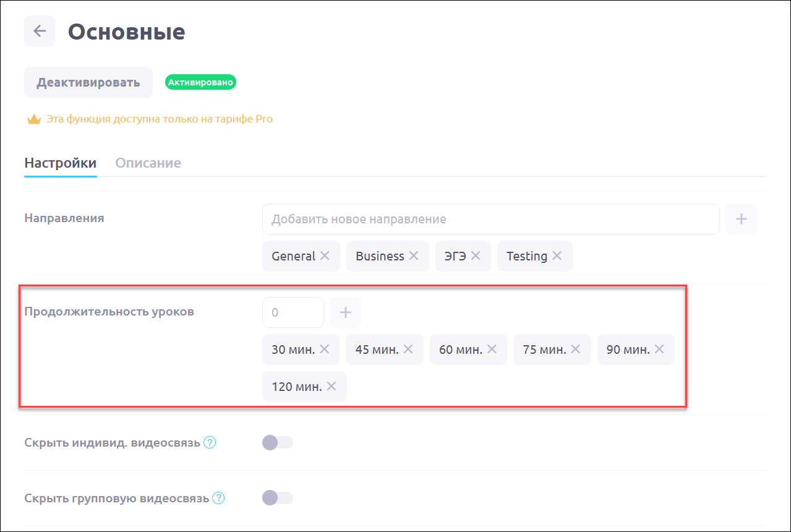Toggle Скрыть индивид. видеосвязь switch
Screen dimensions: 791x532
[x=277, y=442]
